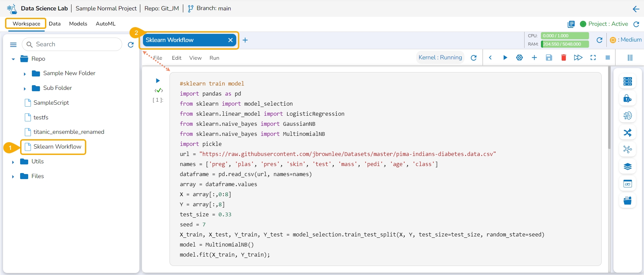Screen dimensions: 644x275
Task: Click the shuffle icon in right sidebar
Action: pos(627,133)
